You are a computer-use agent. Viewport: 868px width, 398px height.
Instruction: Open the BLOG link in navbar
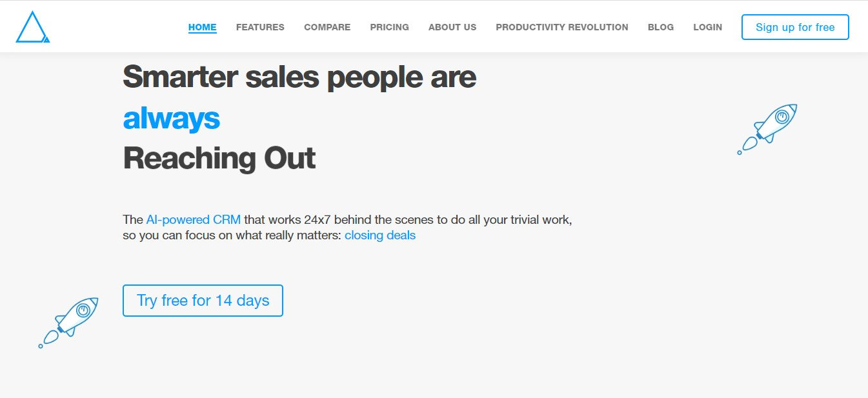tap(661, 27)
